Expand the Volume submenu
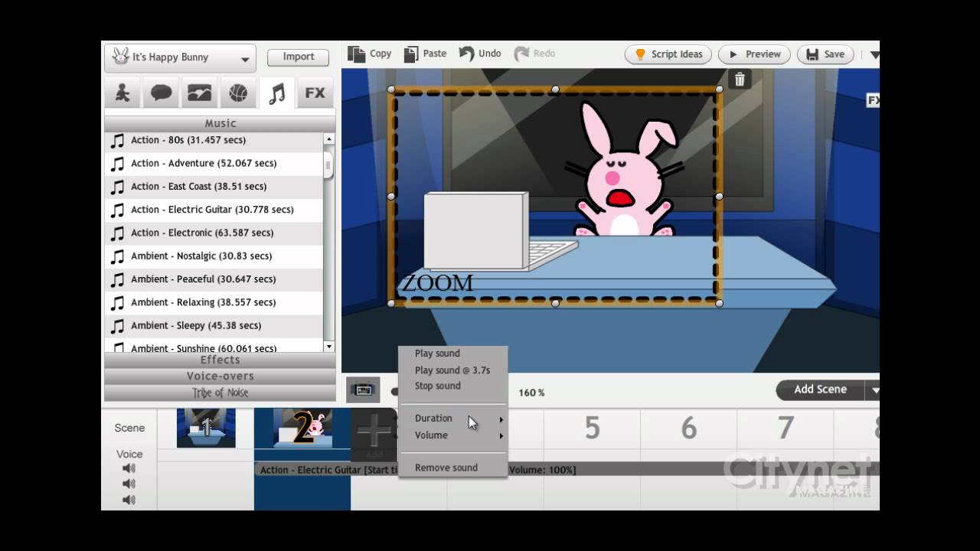The width and height of the screenshot is (980, 551). pos(452,435)
